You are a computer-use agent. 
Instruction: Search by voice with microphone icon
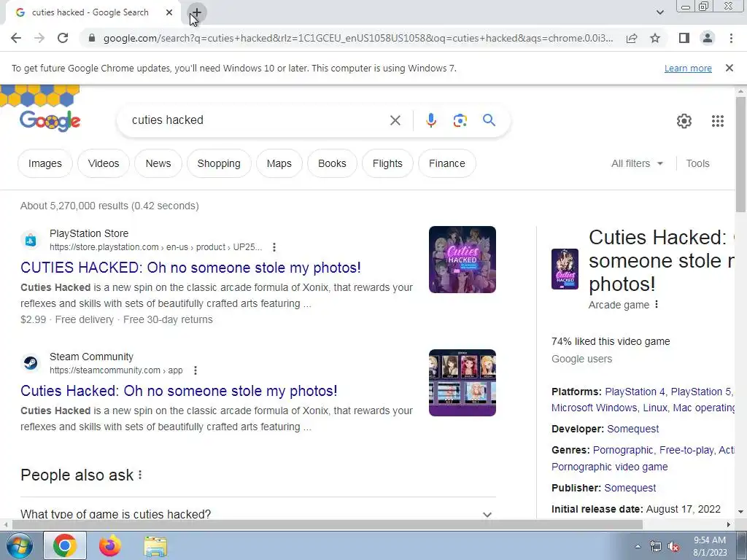(430, 120)
